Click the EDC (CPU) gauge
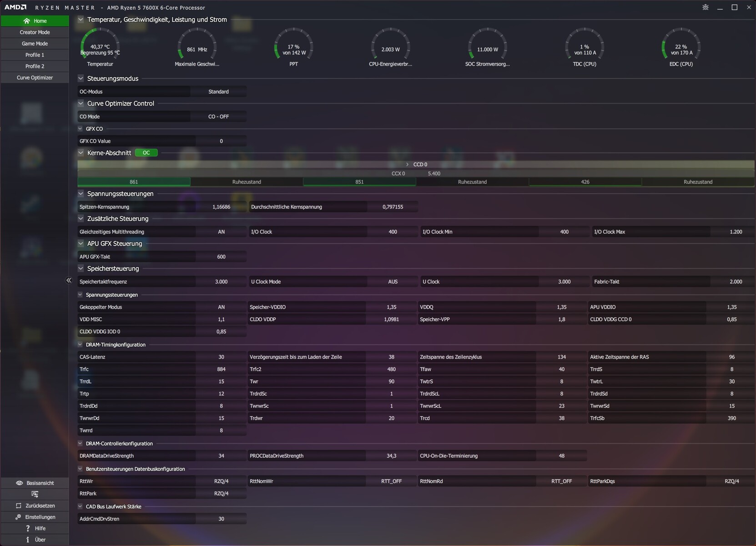The width and height of the screenshot is (756, 546). point(681,47)
